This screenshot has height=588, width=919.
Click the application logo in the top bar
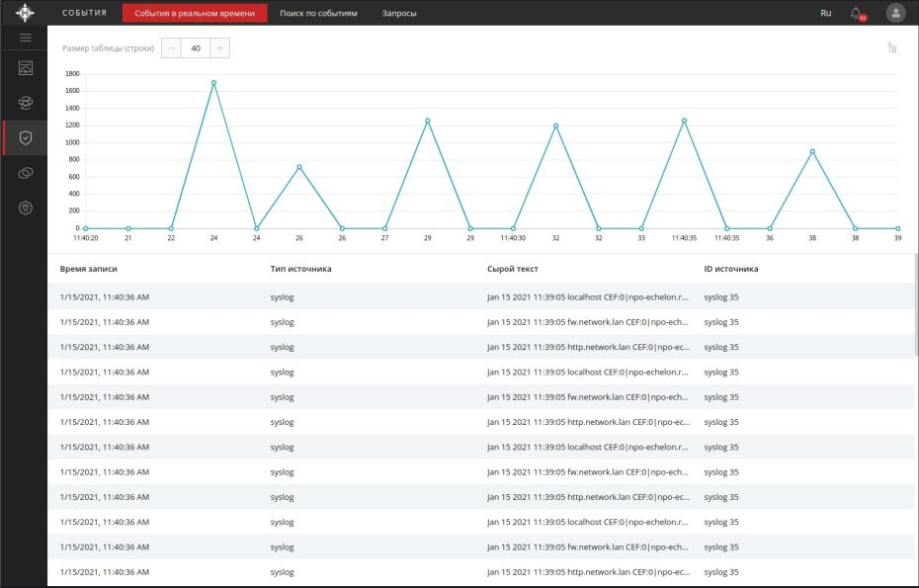(25, 12)
